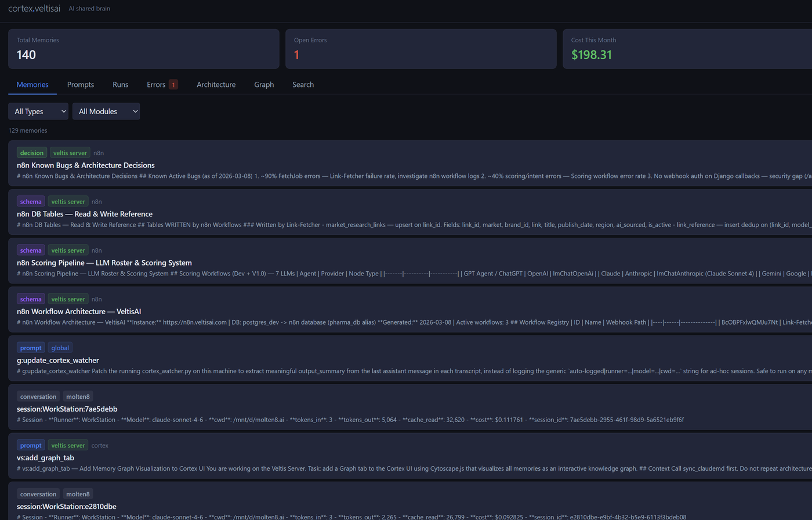Open the Runs tab
Image resolution: width=812 pixels, height=520 pixels.
pyautogui.click(x=121, y=85)
